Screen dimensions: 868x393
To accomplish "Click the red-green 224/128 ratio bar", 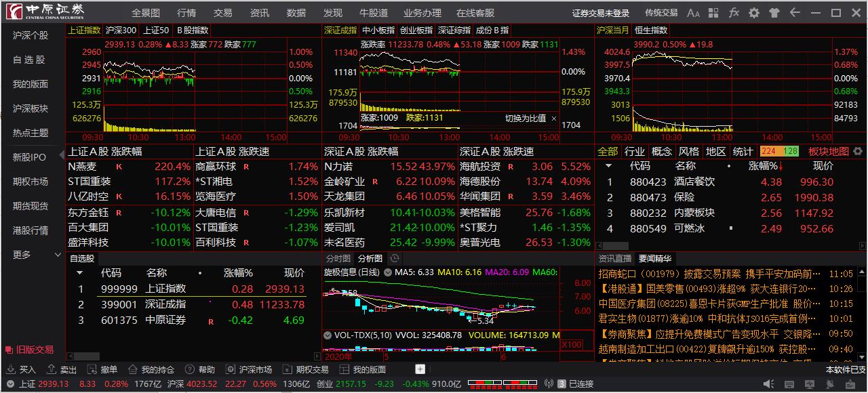I will coord(780,151).
